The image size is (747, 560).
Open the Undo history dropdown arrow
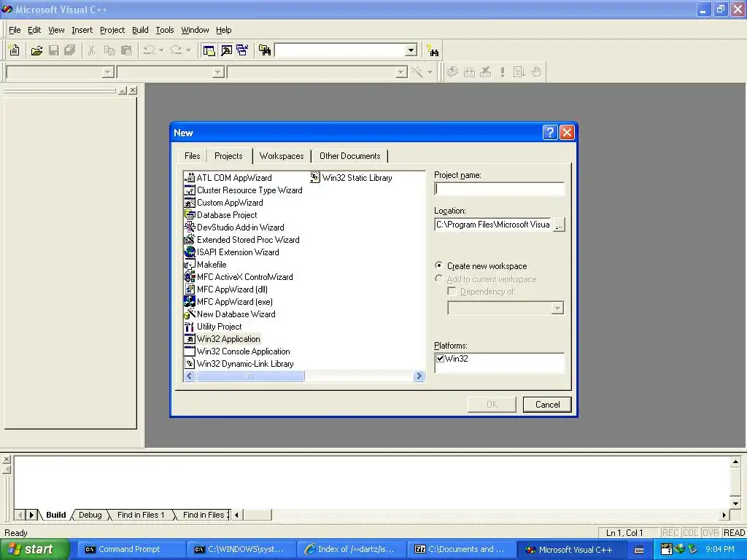coord(161,50)
